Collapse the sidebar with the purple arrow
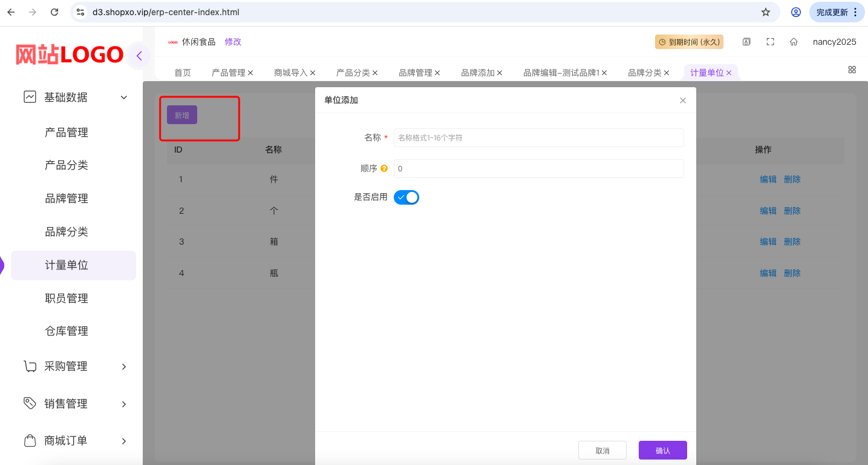 point(139,56)
